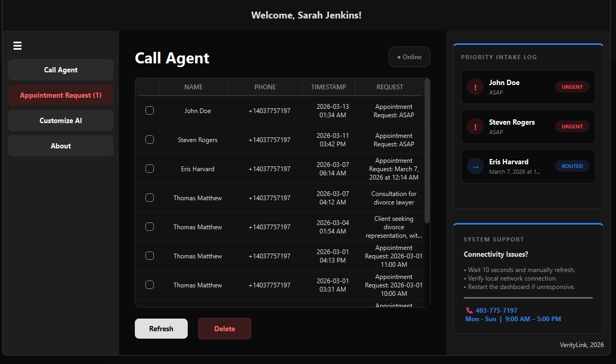Screen dimensions: 616x364
Task: Click the urgent alert icon beside Steven Rogers
Action: pos(475,126)
